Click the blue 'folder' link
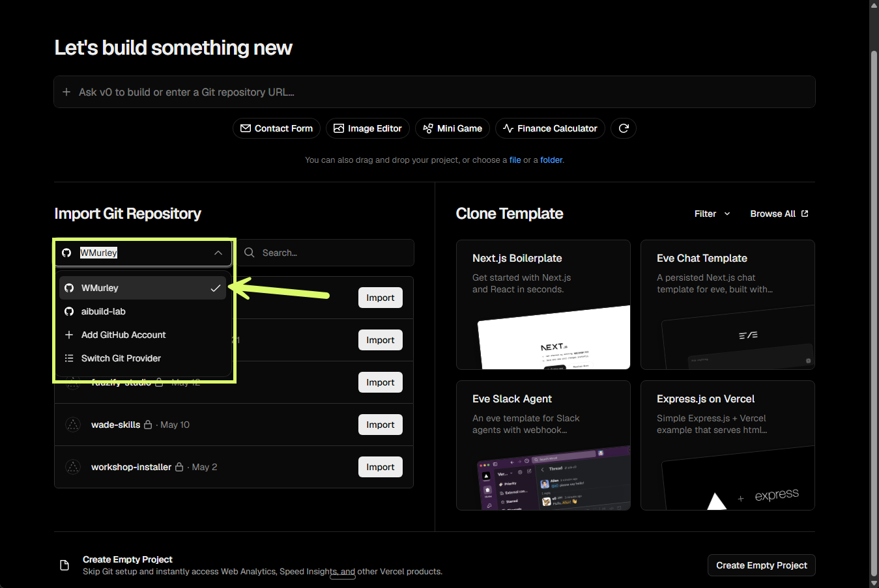Image resolution: width=879 pixels, height=588 pixels. tap(551, 160)
